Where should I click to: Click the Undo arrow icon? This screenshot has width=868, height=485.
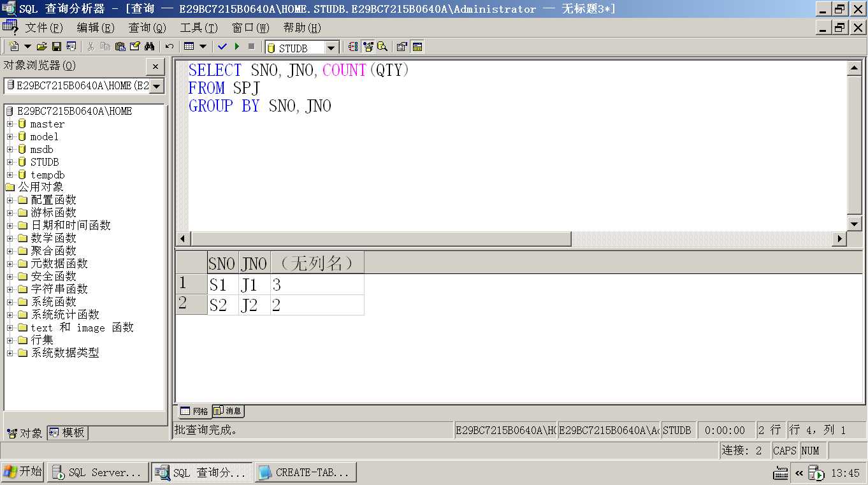point(169,47)
